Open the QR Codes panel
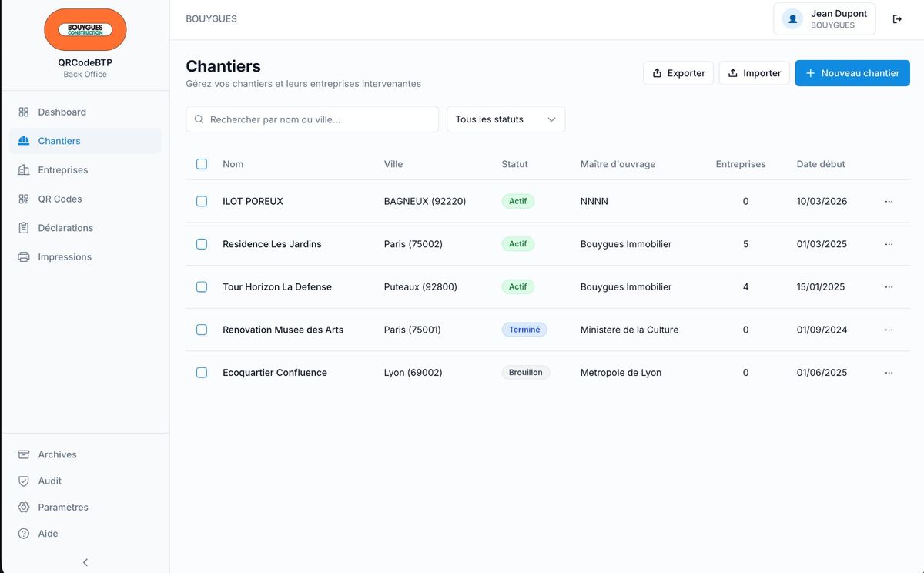 coord(62,199)
